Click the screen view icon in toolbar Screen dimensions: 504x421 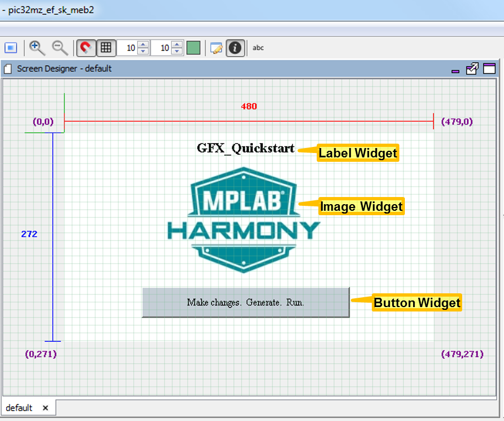[10, 48]
